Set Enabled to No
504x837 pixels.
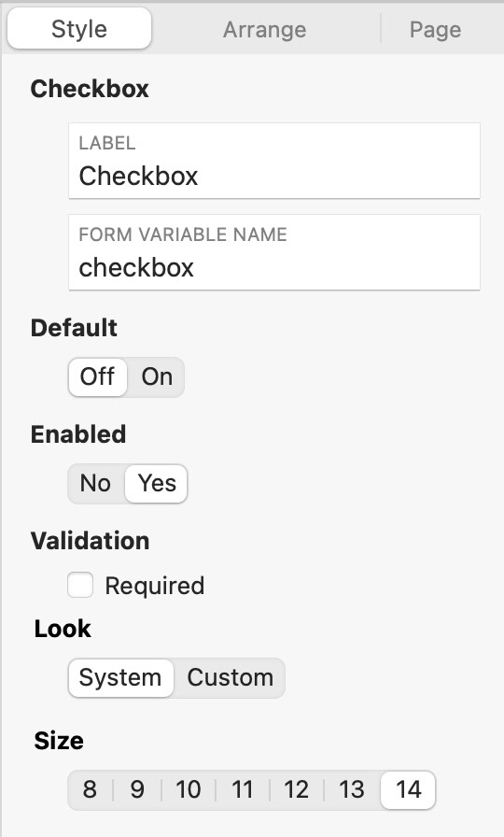(95, 483)
